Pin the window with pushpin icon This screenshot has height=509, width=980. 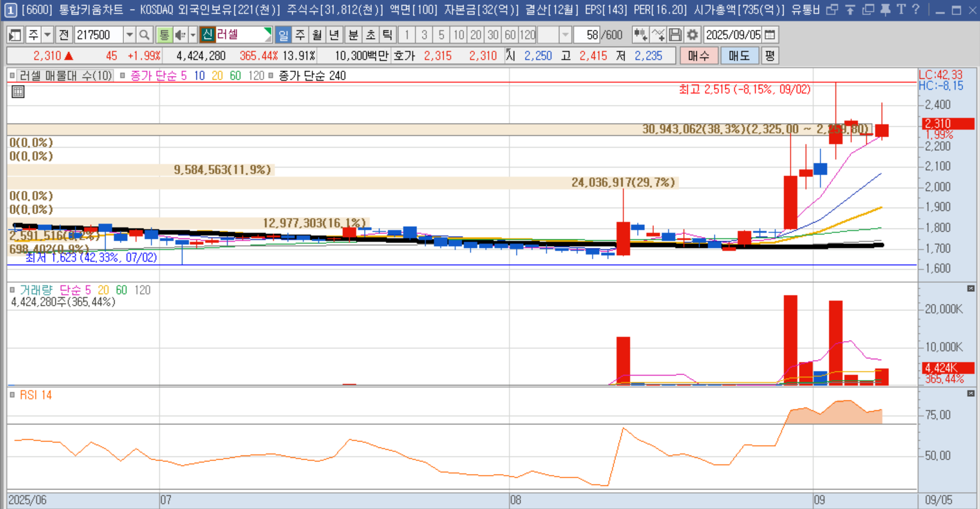pos(885,10)
